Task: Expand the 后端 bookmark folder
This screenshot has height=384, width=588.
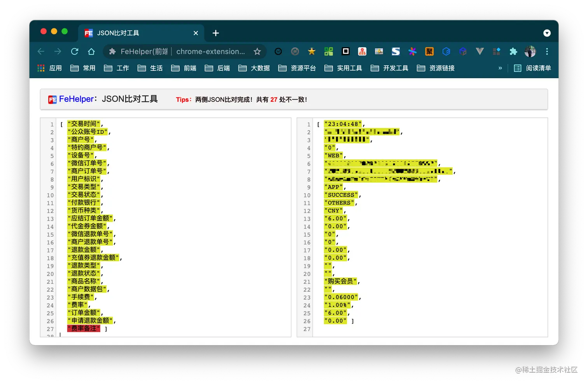Action: (217, 68)
